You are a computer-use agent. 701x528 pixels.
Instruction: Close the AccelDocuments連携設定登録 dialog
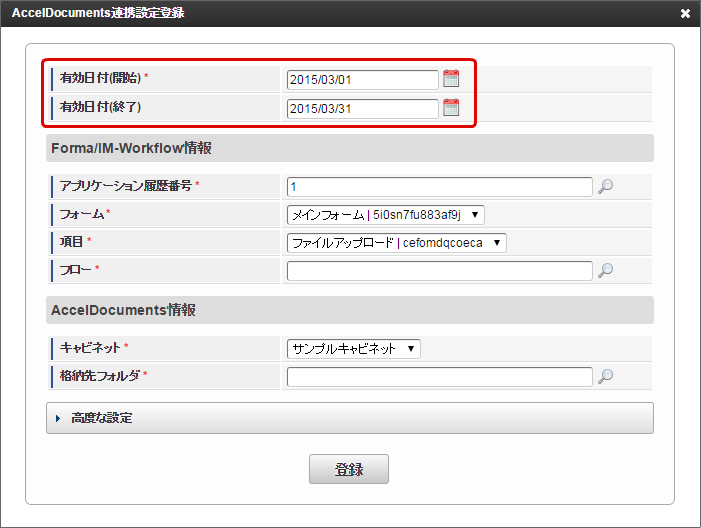point(685,13)
